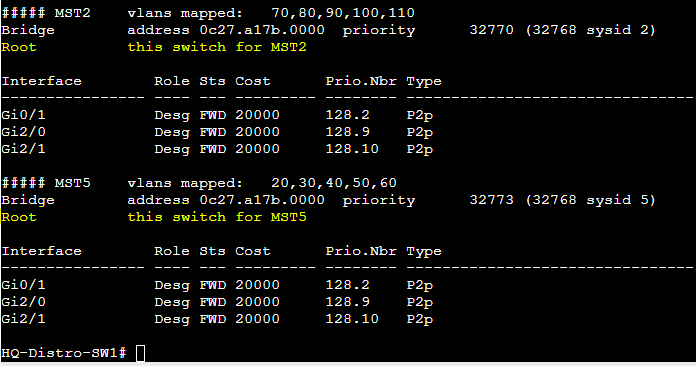This screenshot has width=696, height=366.
Task: Click priority value 32770 in MST2
Action: point(491,30)
